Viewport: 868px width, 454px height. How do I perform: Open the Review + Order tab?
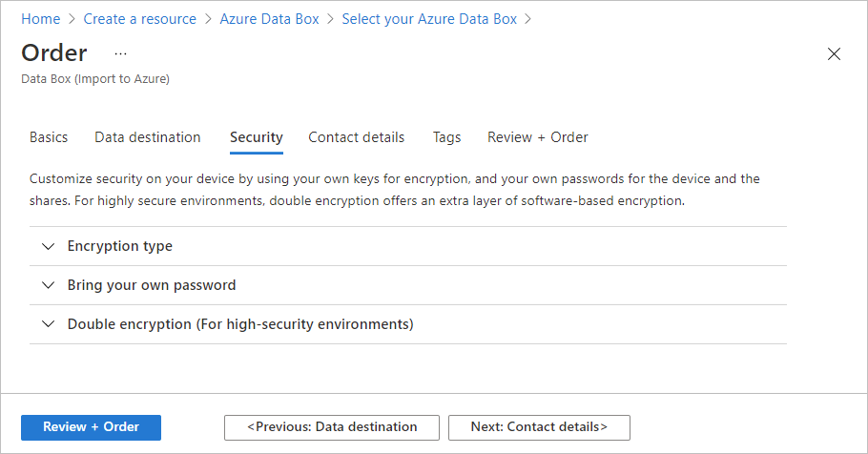537,137
